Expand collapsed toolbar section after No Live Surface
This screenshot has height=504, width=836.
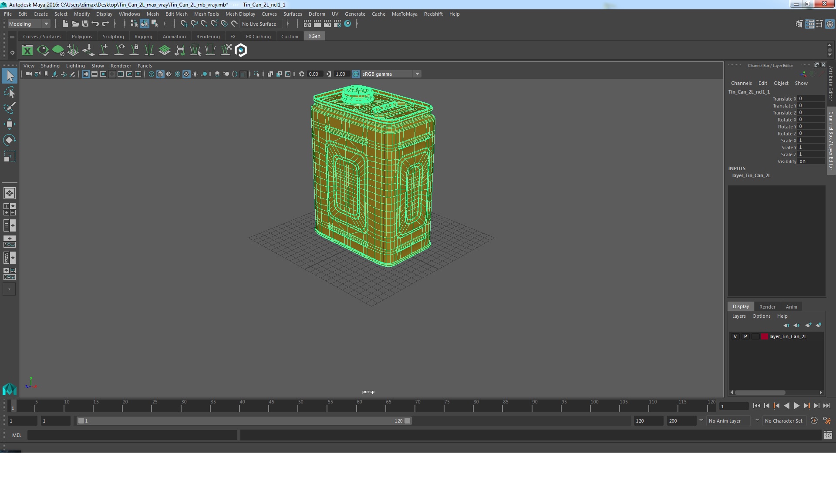pyautogui.click(x=288, y=24)
